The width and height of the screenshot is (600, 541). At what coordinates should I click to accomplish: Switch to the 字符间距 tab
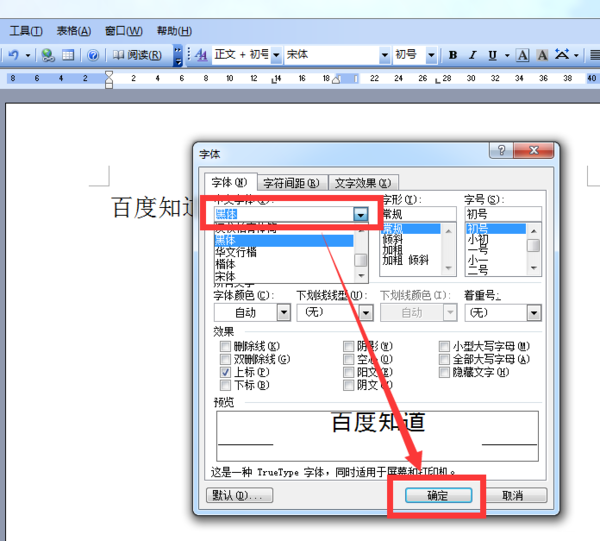coord(292,183)
